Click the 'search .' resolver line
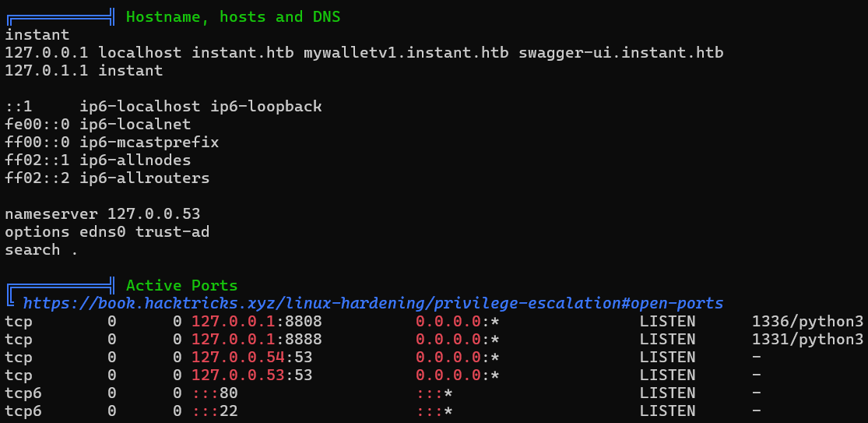Viewport: 868px width, 423px height. (x=41, y=250)
